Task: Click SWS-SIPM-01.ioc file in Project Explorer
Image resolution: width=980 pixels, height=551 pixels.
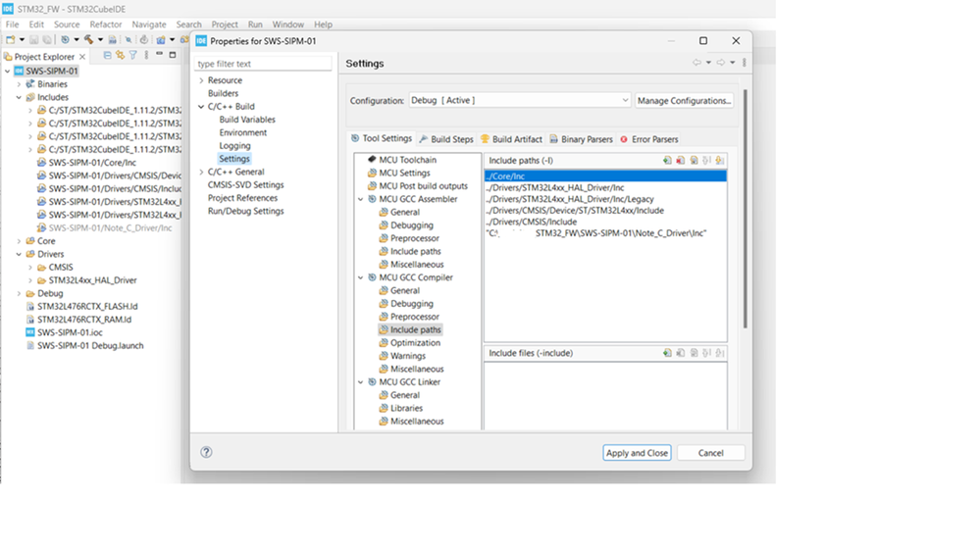Action: click(70, 332)
